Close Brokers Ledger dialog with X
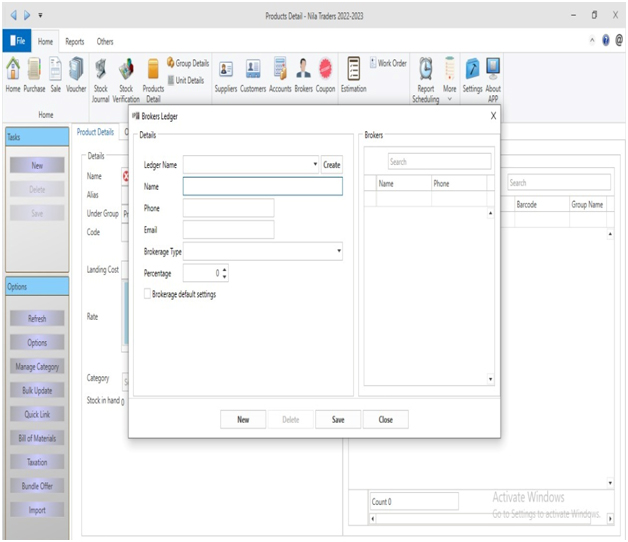628x542 pixels. [493, 116]
